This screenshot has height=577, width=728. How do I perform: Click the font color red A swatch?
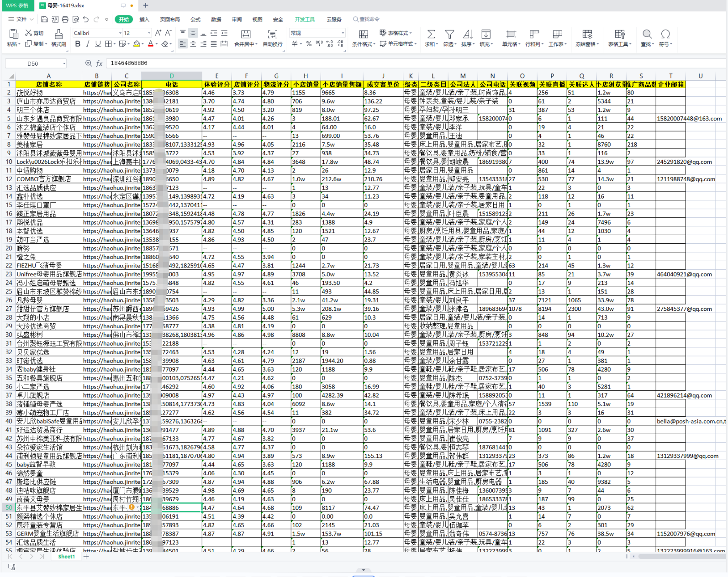[150, 44]
